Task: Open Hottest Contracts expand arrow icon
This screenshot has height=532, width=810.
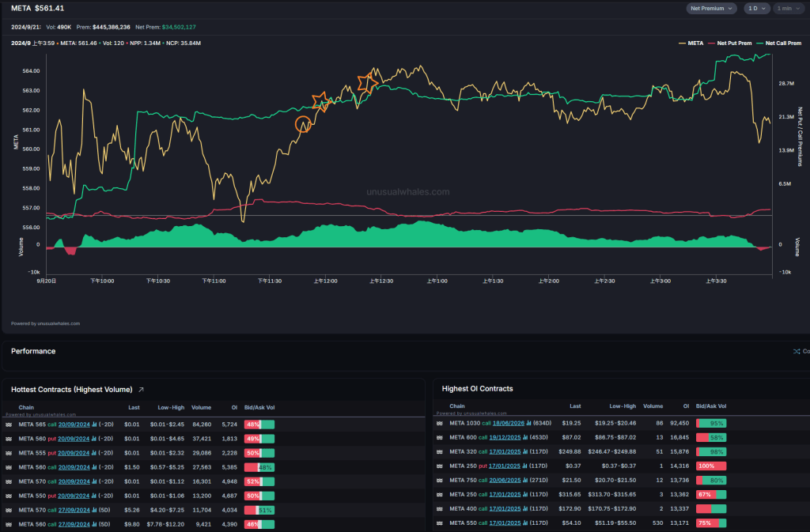Action: pos(142,390)
